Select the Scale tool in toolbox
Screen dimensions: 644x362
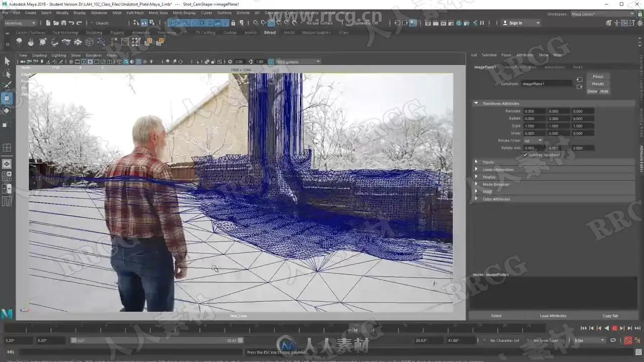point(7,124)
